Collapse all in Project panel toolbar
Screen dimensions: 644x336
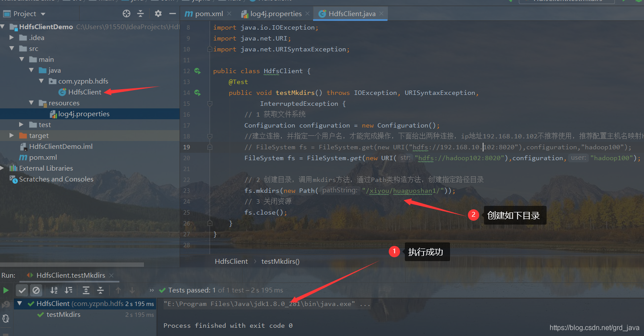click(x=140, y=13)
